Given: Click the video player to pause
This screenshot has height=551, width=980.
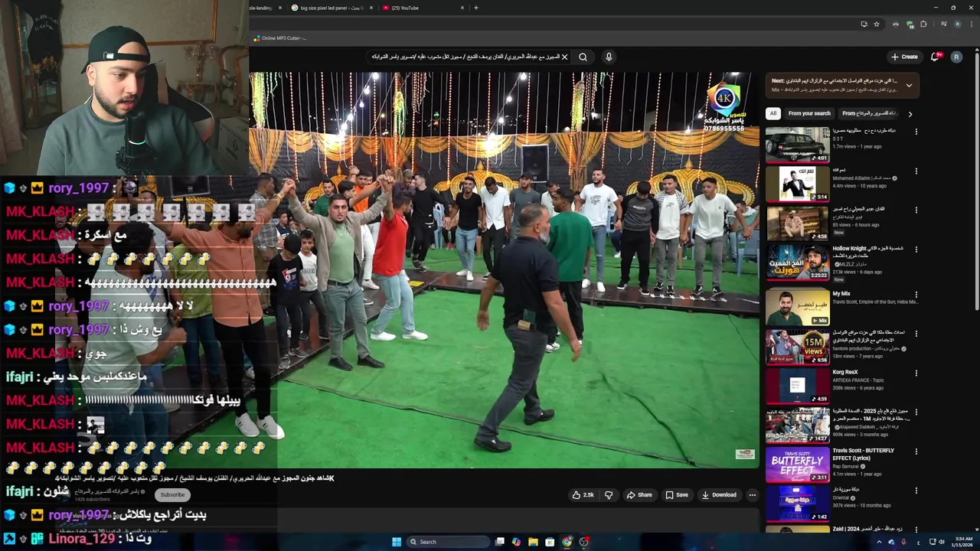Looking at the screenshot, I should 505,269.
